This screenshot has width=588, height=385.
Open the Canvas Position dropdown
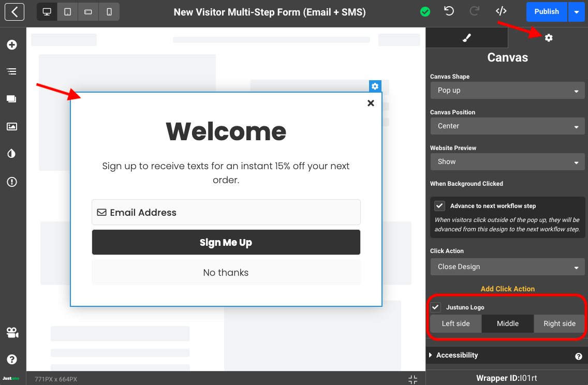pos(507,126)
